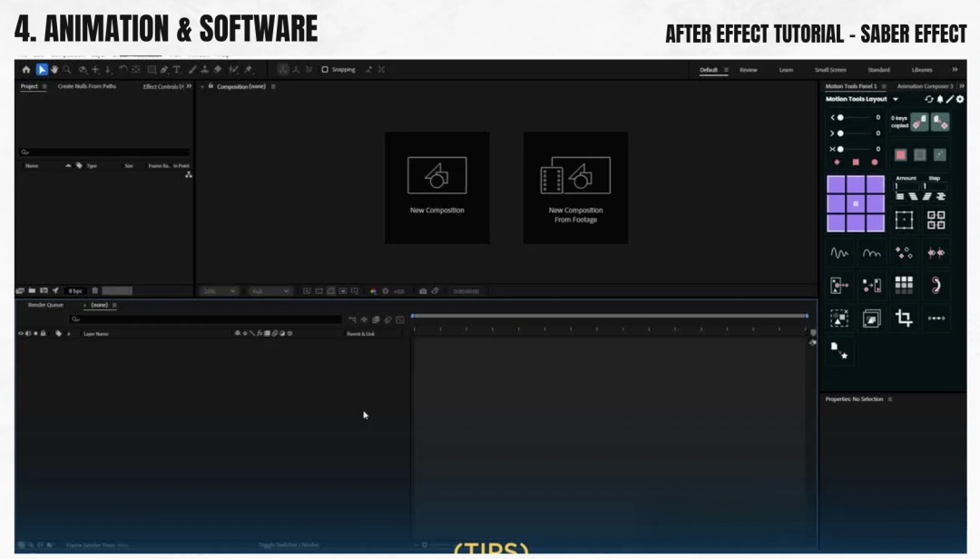This screenshot has width=980, height=559.
Task: Click center square of the purple anchor grid
Action: pos(855,203)
